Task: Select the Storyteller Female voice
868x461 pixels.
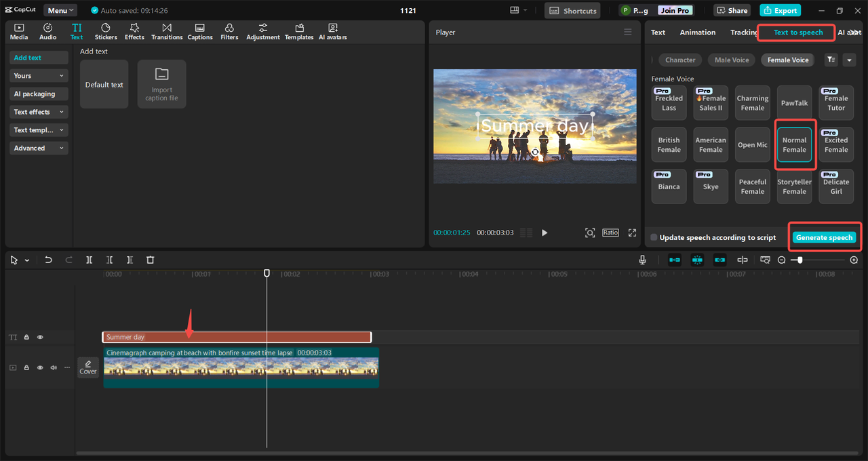Action: pyautogui.click(x=794, y=186)
